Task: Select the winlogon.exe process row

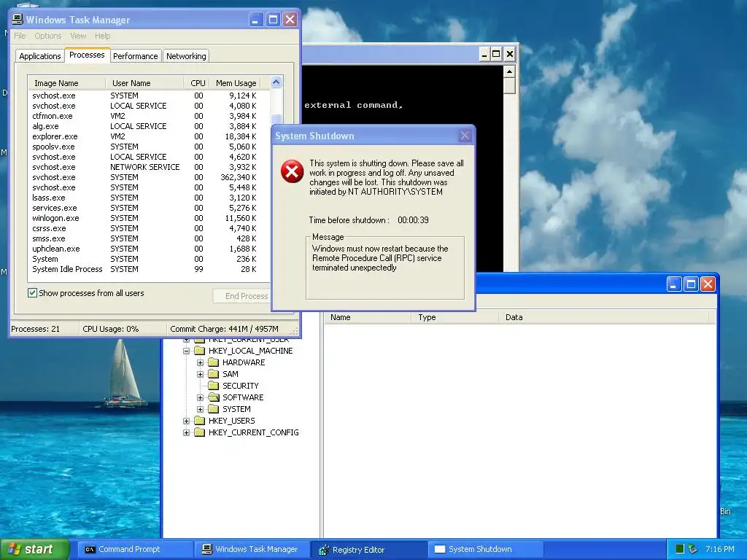Action: click(x=149, y=218)
